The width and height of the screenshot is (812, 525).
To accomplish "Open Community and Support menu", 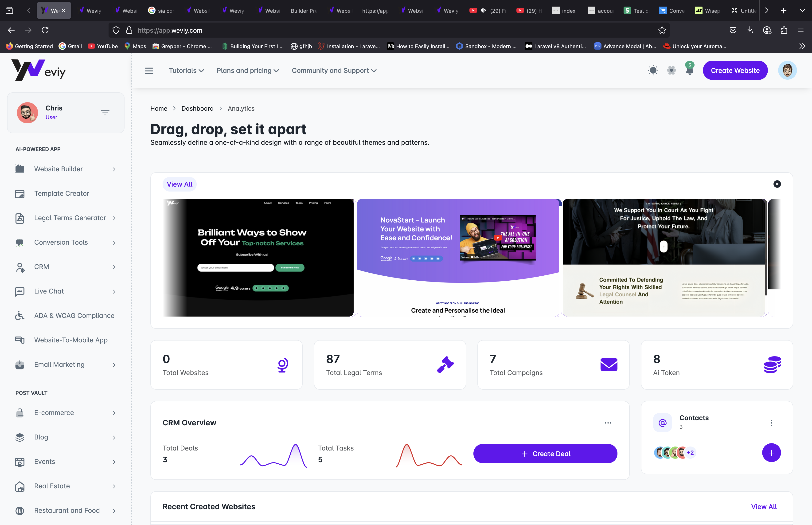I will click(x=334, y=71).
